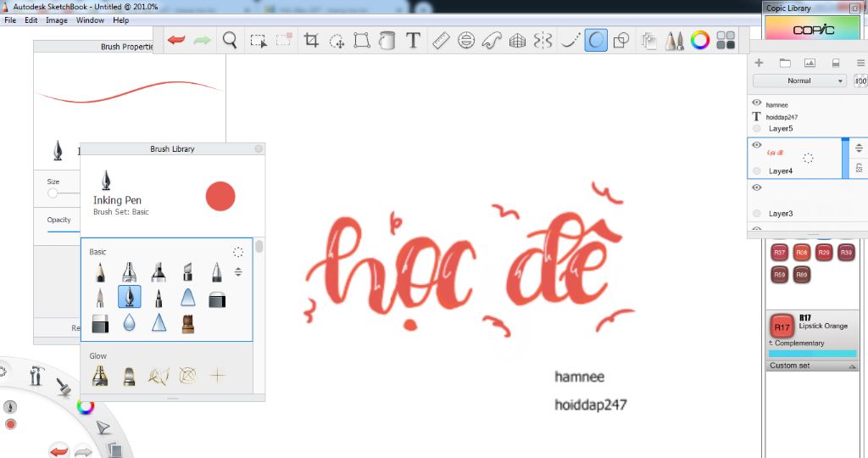Select the Steady Stroke tool

point(570,41)
